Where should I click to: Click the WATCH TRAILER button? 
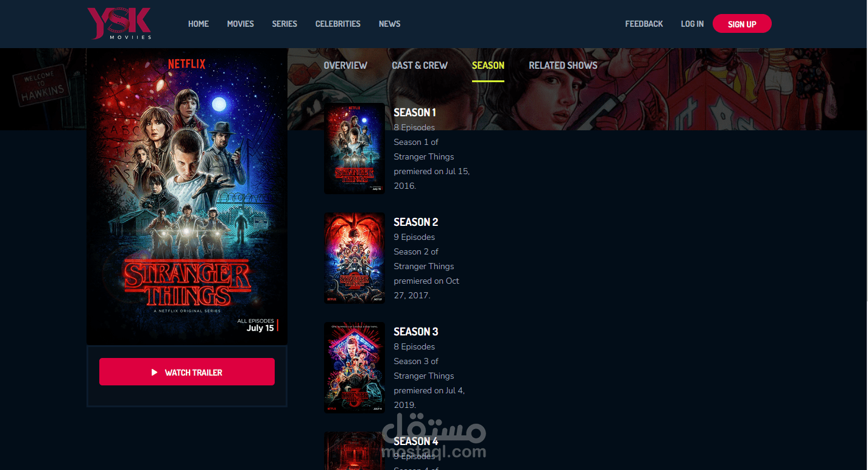click(x=187, y=372)
